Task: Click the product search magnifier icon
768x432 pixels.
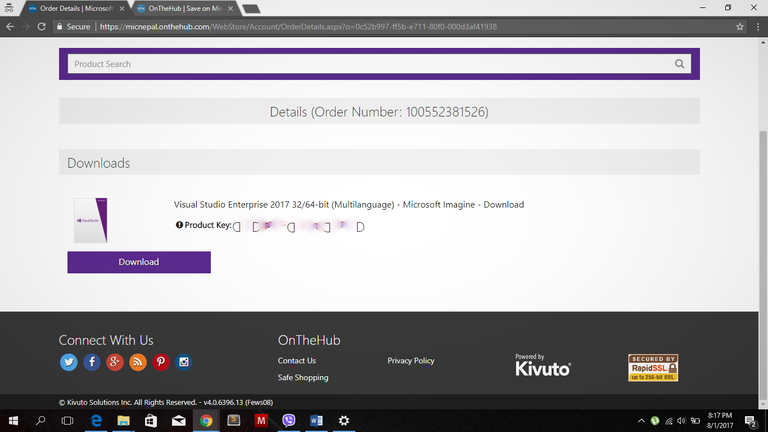Action: [679, 64]
